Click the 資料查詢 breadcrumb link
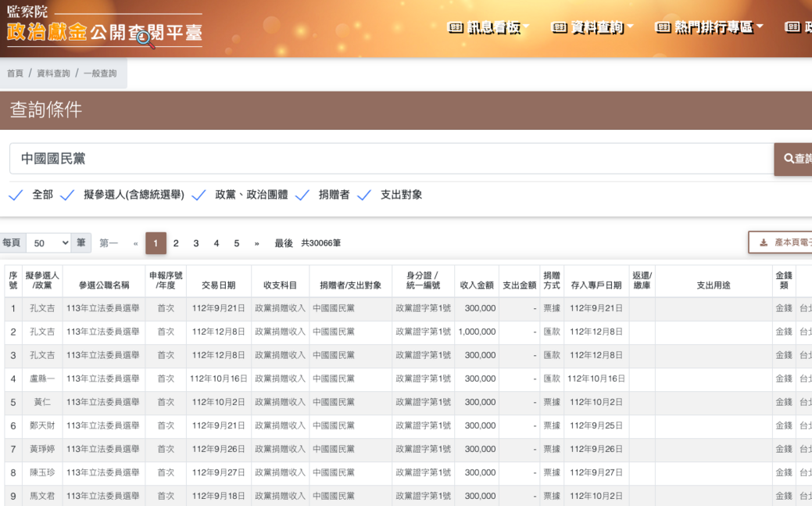Viewport: 812px width, 506px height. [53, 73]
